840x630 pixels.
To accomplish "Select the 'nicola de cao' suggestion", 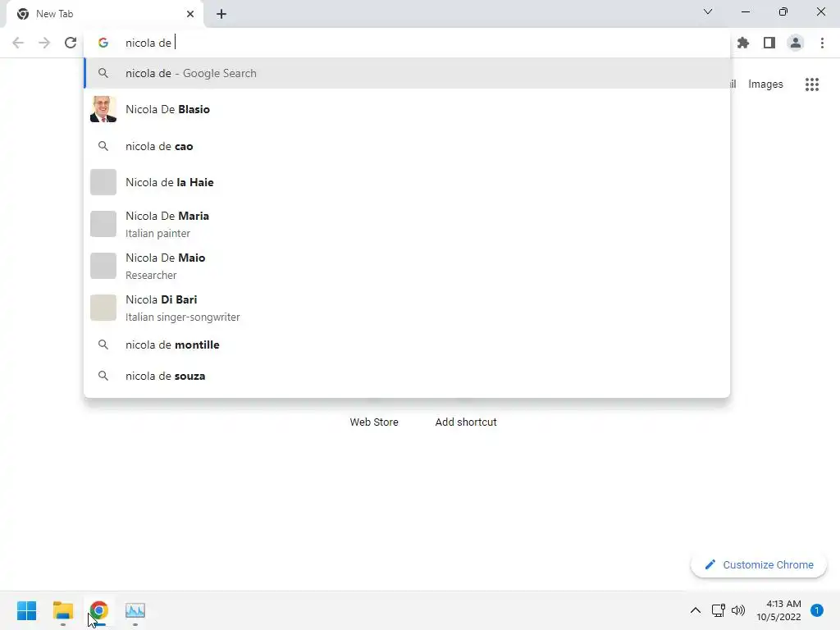I will (x=407, y=146).
